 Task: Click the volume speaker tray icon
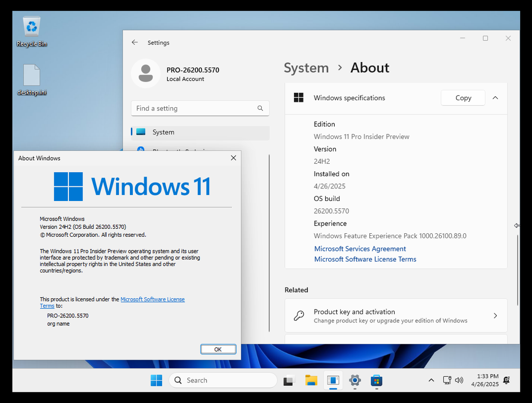point(459,380)
